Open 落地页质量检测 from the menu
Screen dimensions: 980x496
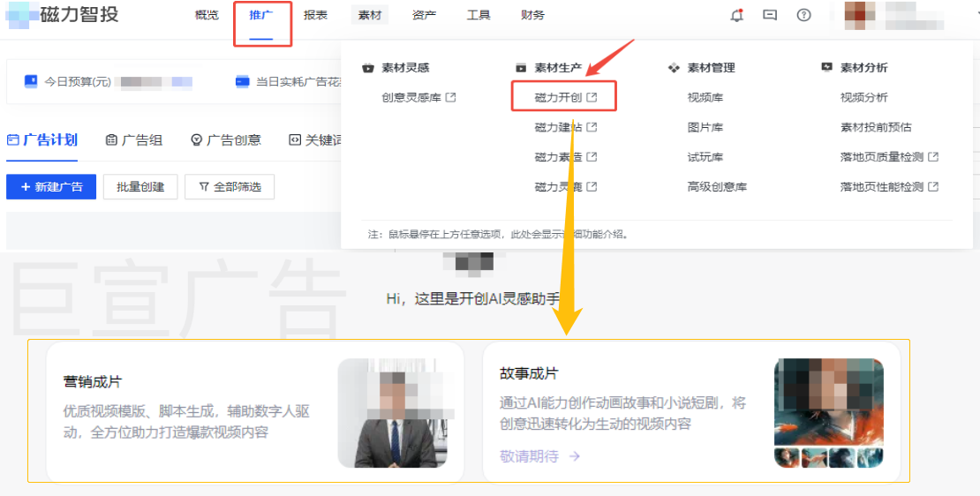882,157
